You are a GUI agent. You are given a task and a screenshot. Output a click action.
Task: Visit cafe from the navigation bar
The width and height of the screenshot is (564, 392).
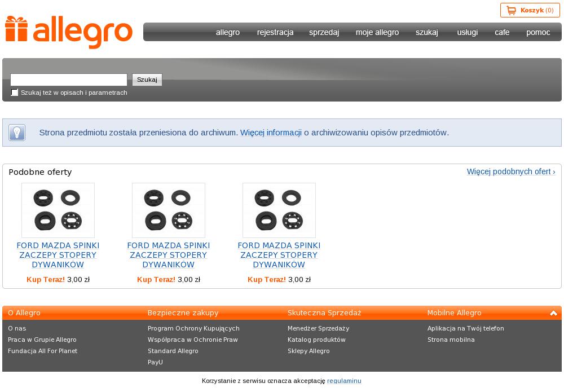tap(502, 32)
